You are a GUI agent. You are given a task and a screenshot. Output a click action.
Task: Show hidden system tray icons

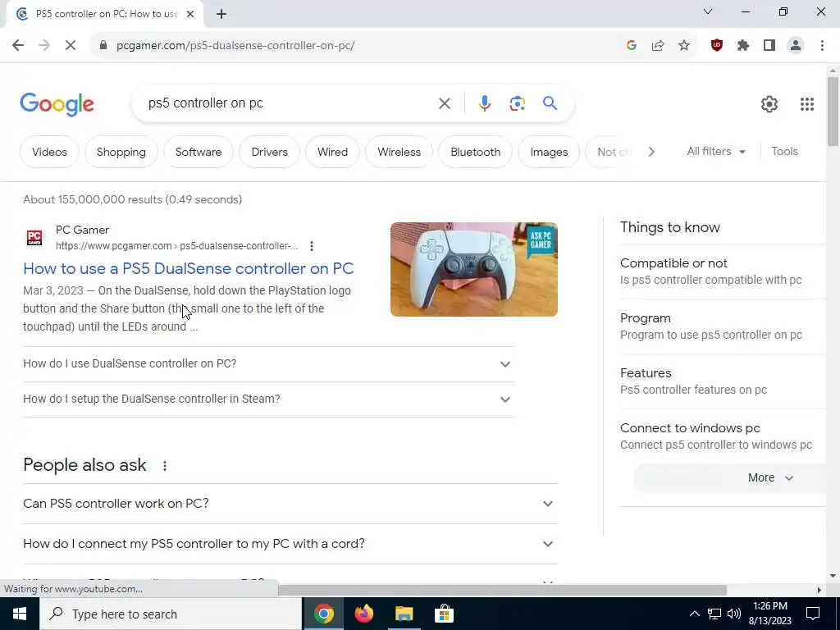click(x=694, y=614)
